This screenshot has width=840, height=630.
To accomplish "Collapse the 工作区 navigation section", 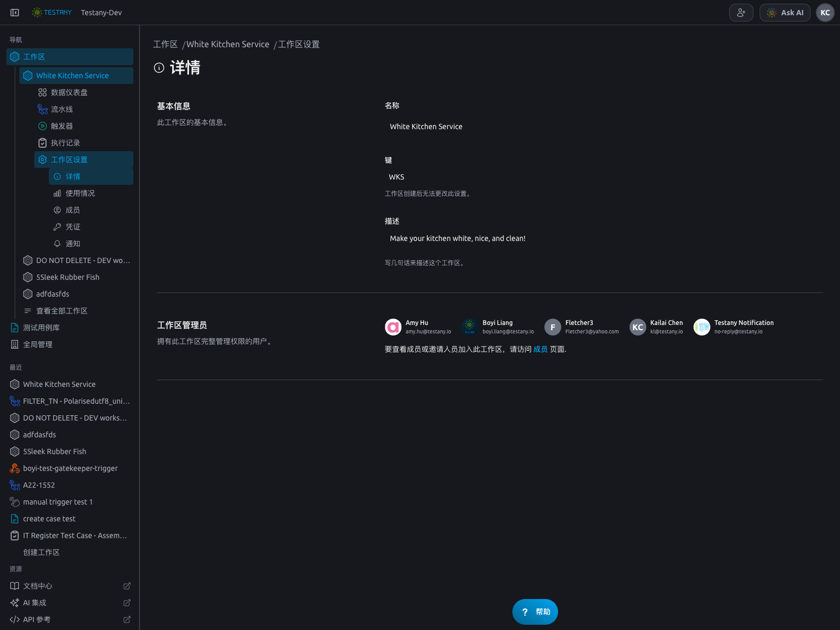I will pos(70,57).
